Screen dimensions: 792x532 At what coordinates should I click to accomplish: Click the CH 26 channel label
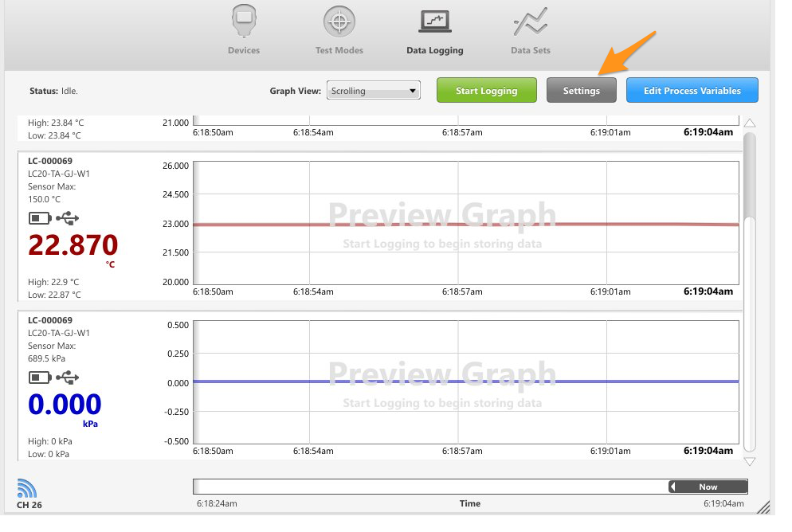pyautogui.click(x=29, y=505)
